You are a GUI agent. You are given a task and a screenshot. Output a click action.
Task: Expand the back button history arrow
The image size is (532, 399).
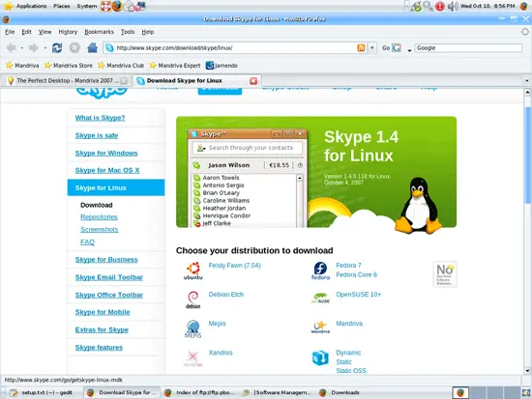21,47
